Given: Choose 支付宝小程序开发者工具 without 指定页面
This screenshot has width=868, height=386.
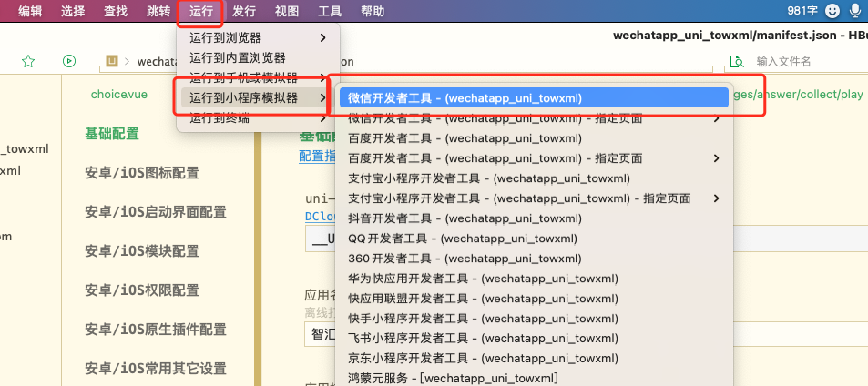Looking at the screenshot, I should (535, 178).
